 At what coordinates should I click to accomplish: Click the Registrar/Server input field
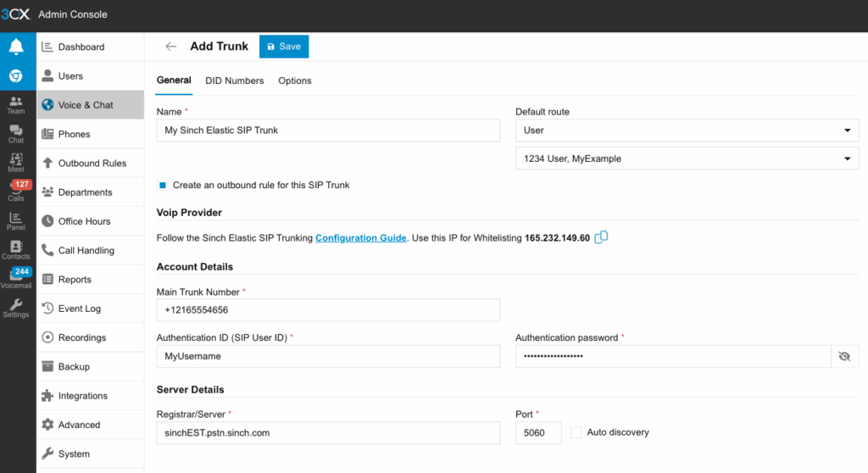pyautogui.click(x=328, y=433)
